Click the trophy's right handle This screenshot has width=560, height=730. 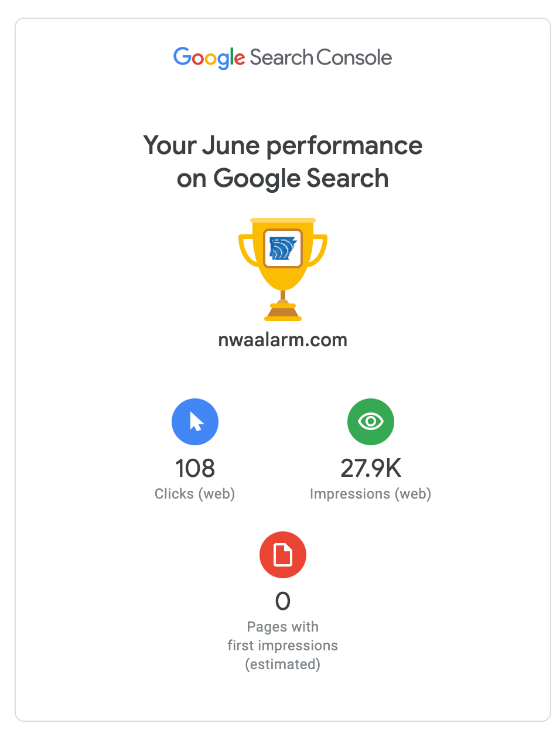pyautogui.click(x=320, y=250)
